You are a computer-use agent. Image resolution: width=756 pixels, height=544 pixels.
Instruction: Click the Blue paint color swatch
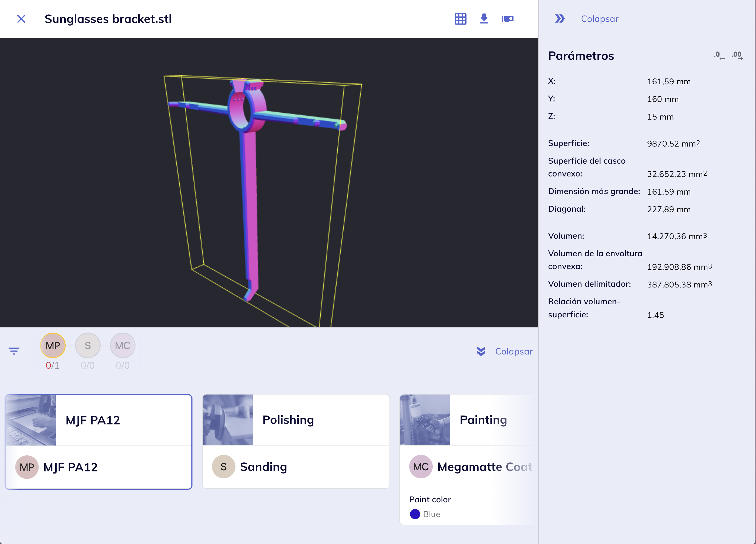click(x=415, y=514)
